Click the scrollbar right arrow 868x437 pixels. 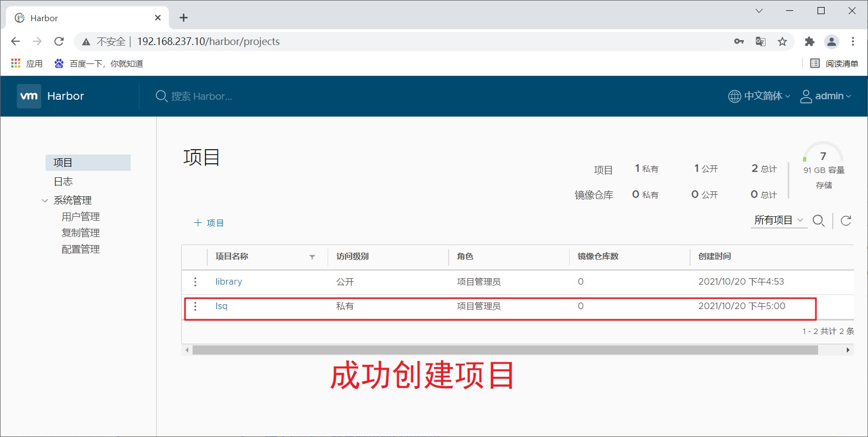coord(848,350)
